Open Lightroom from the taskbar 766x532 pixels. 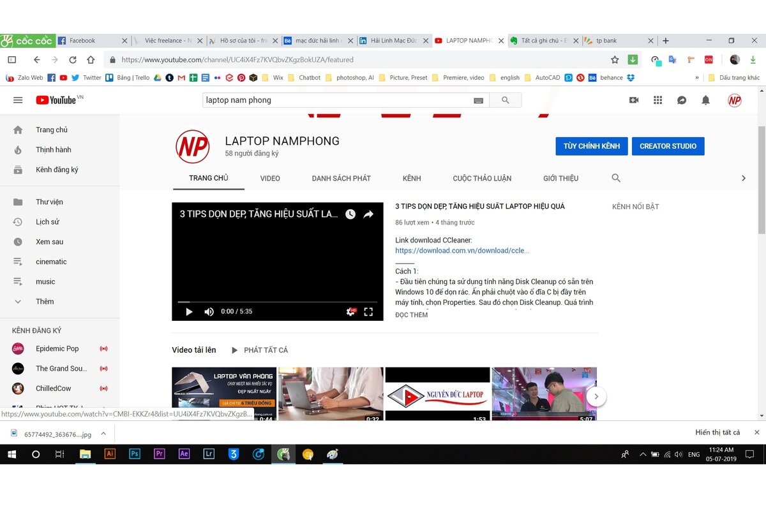click(x=209, y=454)
